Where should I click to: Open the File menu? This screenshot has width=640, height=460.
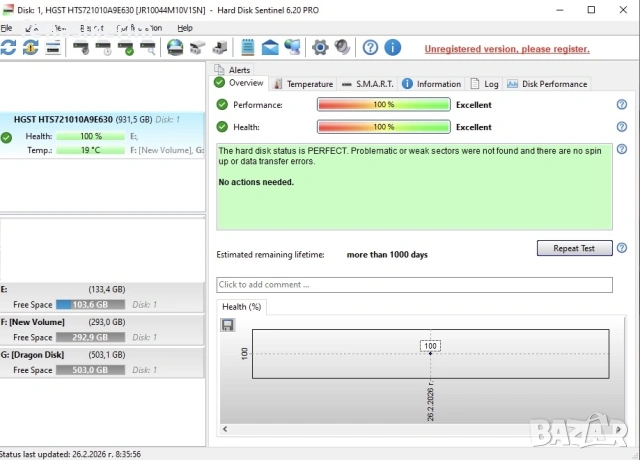click(7, 28)
